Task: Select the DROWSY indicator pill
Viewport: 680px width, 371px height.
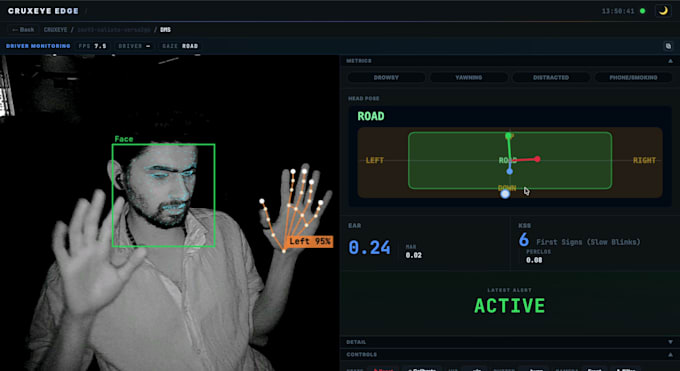Action: pyautogui.click(x=386, y=77)
